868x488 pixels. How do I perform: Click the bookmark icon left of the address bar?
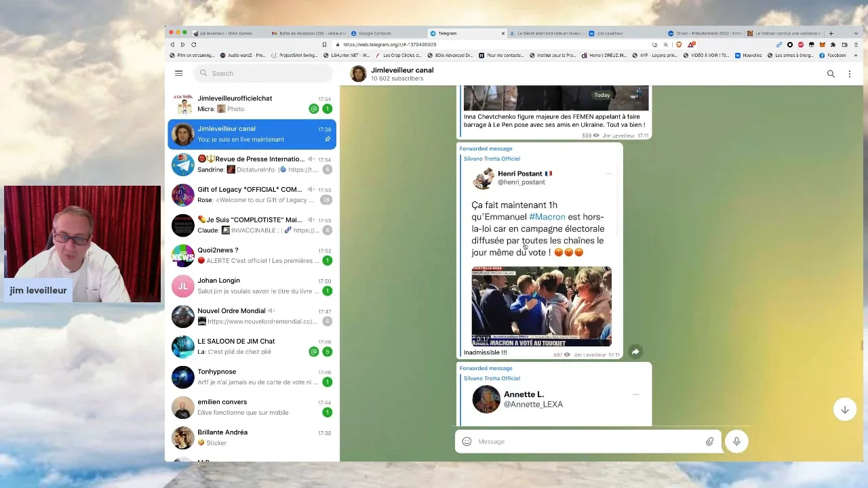point(325,45)
